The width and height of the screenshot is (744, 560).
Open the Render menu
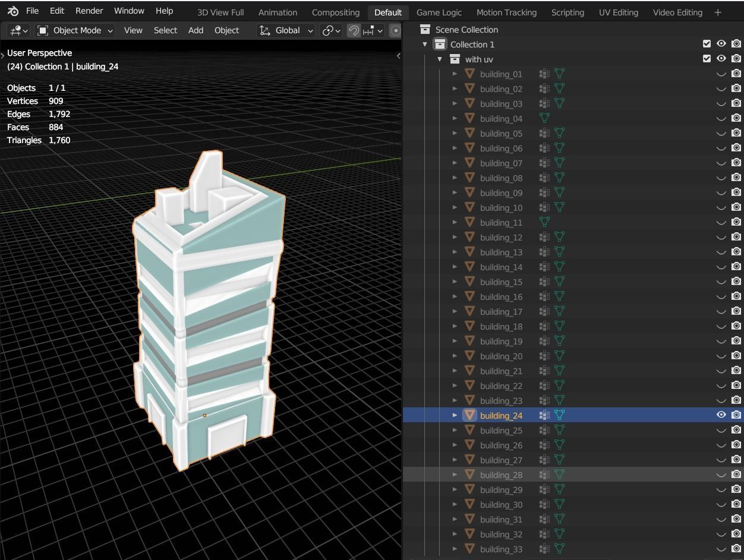(89, 11)
